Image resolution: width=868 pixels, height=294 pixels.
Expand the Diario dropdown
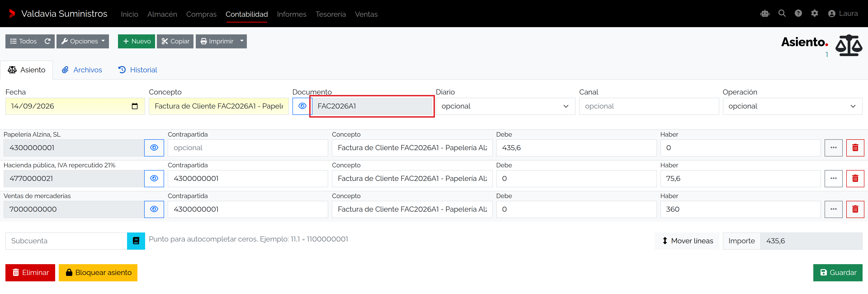(505, 106)
